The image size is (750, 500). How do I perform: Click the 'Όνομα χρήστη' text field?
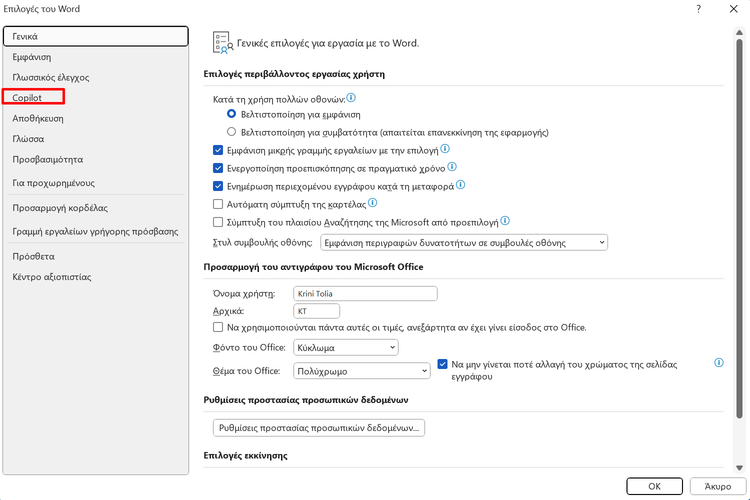[x=365, y=294]
